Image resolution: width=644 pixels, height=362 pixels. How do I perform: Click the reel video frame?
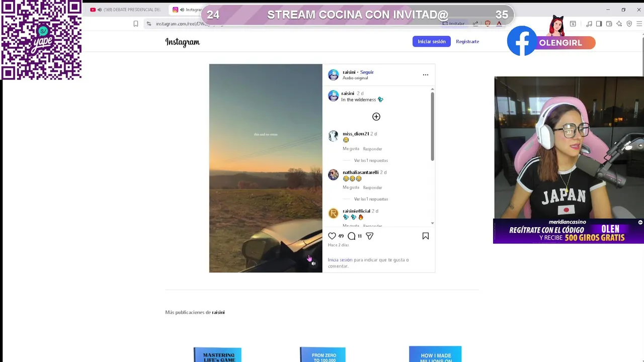[x=266, y=168]
